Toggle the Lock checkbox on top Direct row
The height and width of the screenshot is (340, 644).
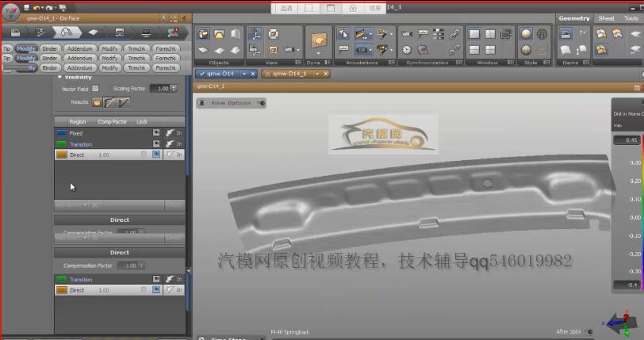pyautogui.click(x=144, y=155)
